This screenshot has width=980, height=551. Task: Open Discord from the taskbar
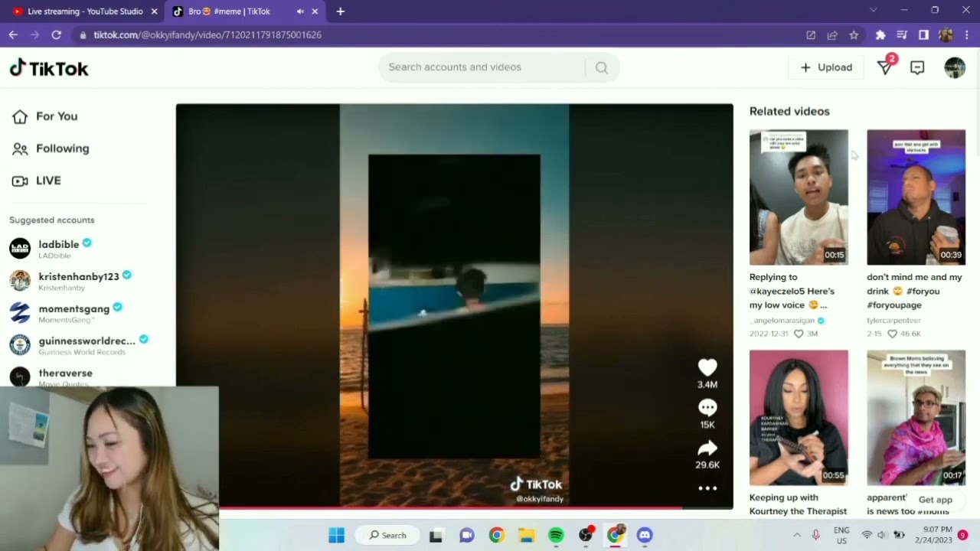pos(645,535)
